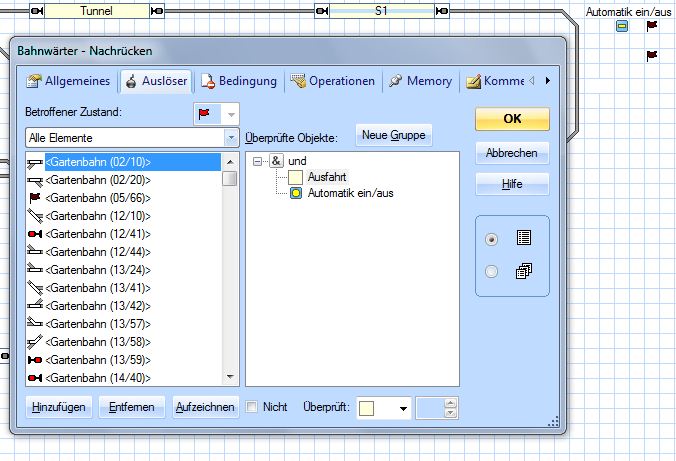The width and height of the screenshot is (676, 461).
Task: Select the Gartenbahn (05/66) flag item
Action: (x=97, y=197)
